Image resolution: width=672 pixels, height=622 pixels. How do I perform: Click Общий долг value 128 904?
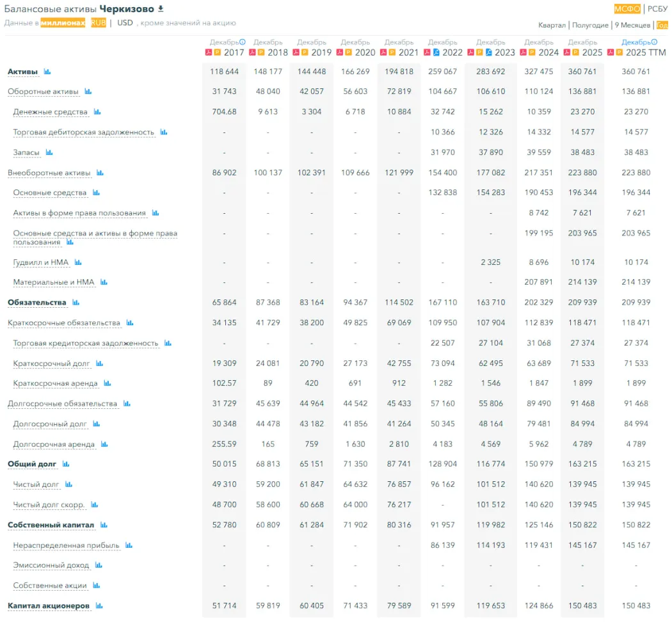[443, 464]
